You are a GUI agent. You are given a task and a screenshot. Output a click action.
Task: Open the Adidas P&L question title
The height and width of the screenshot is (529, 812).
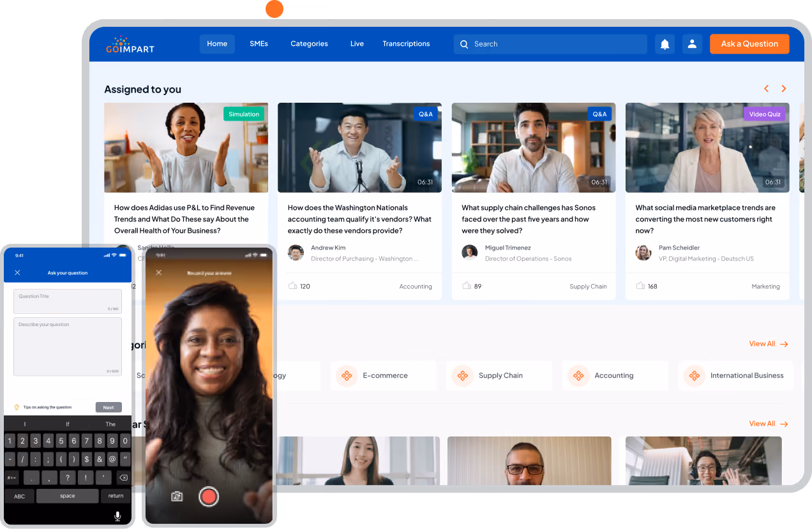click(184, 220)
